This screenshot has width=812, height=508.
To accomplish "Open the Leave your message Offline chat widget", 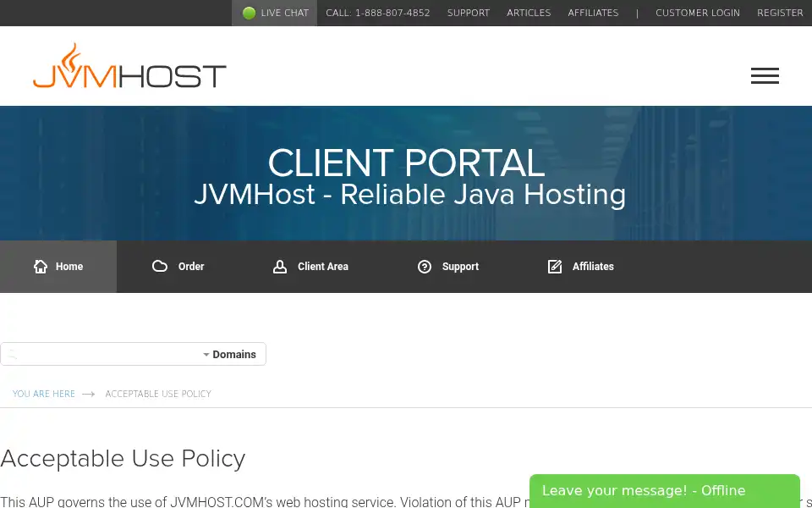I will pos(665,491).
